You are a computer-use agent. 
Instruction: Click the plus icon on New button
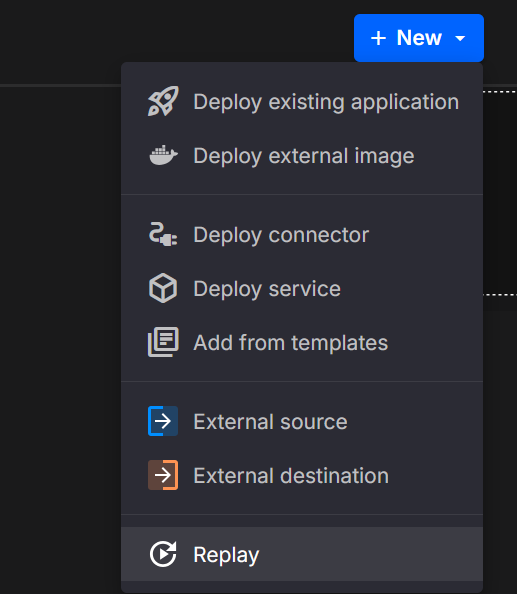[x=378, y=38]
